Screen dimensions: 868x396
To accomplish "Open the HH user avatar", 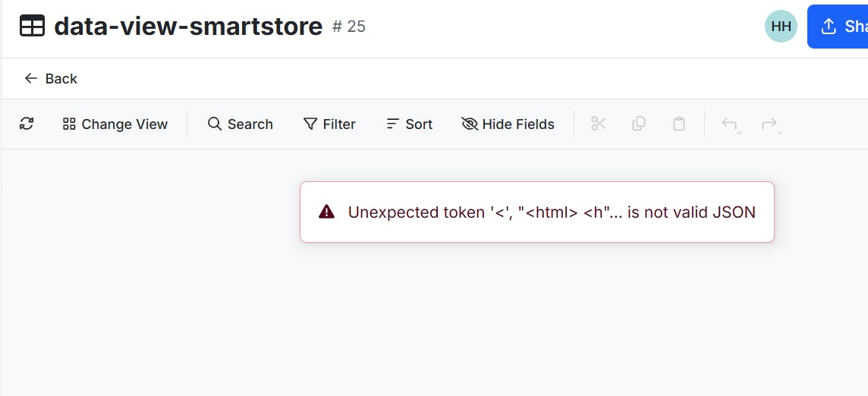I will click(x=781, y=27).
